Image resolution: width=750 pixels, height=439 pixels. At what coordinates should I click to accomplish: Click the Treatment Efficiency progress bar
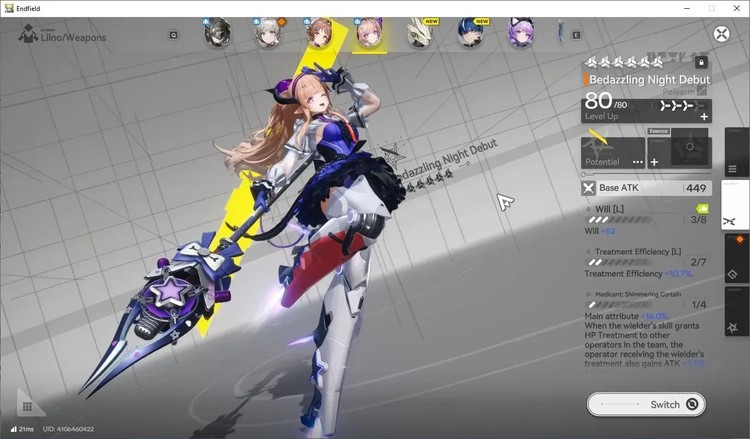click(x=618, y=263)
